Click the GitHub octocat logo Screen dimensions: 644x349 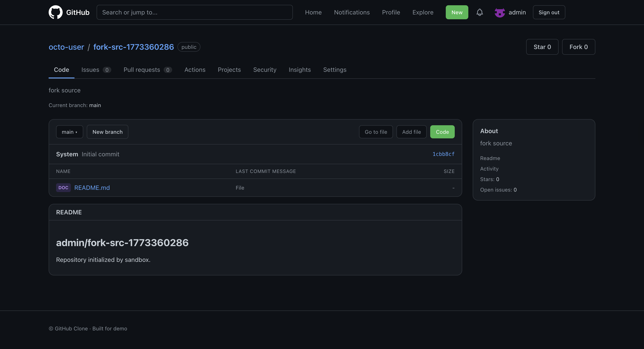(x=55, y=12)
